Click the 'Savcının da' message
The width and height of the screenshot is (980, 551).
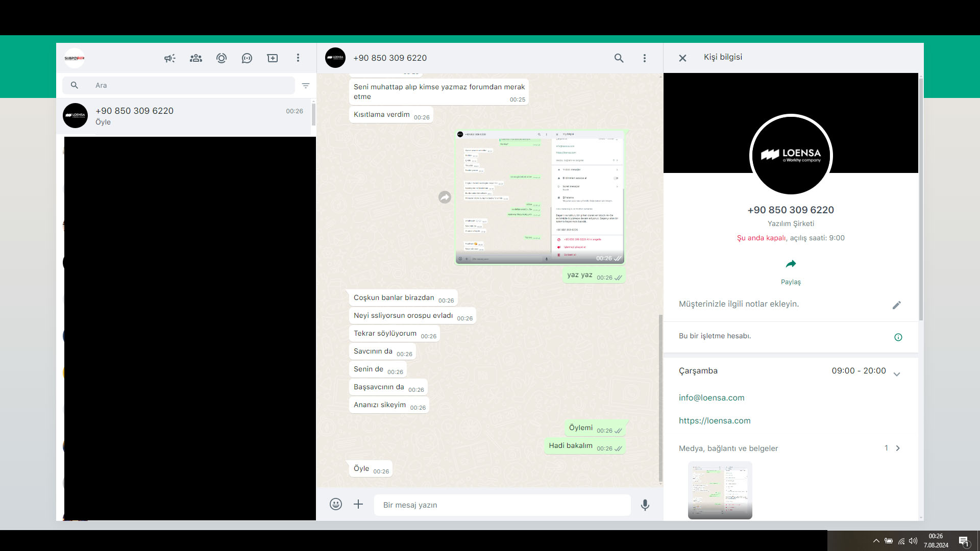point(383,352)
